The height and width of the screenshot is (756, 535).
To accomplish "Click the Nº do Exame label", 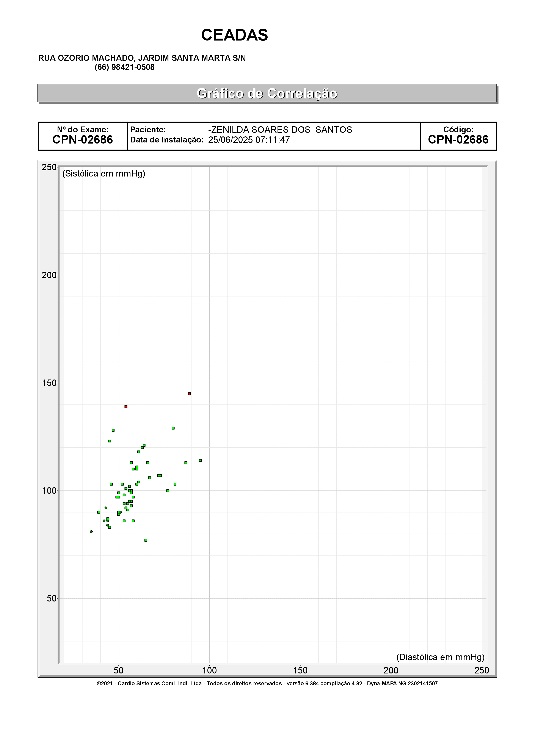I will pos(83,130).
